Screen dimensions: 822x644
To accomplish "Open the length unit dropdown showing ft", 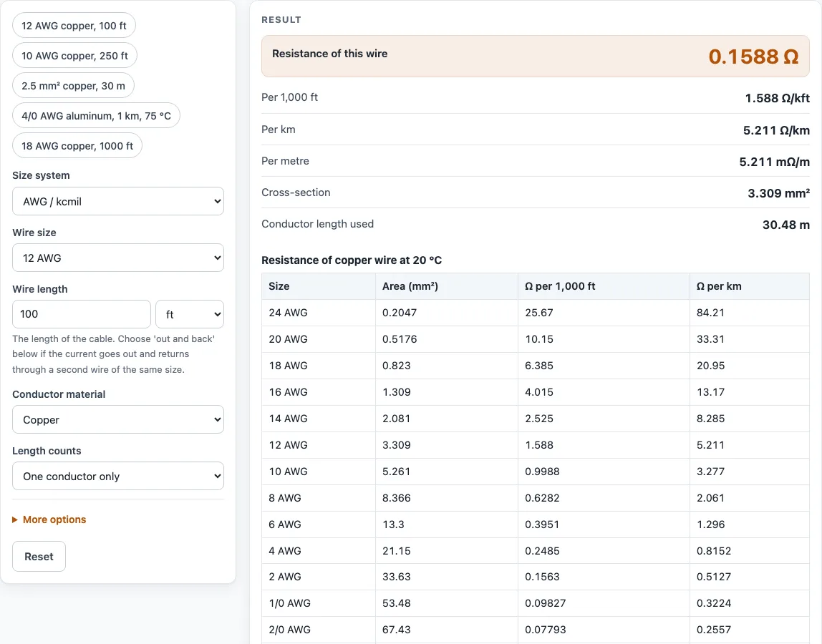I will [190, 314].
